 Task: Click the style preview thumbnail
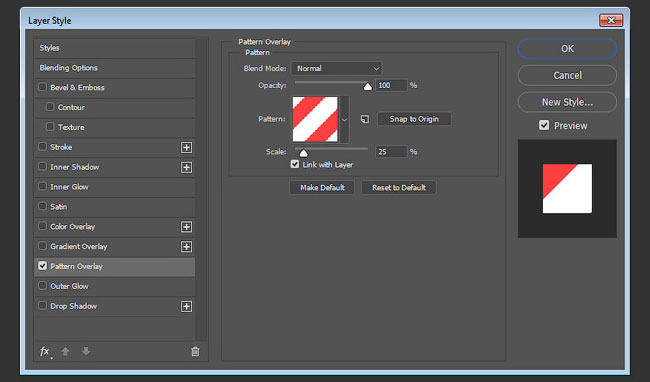point(567,189)
